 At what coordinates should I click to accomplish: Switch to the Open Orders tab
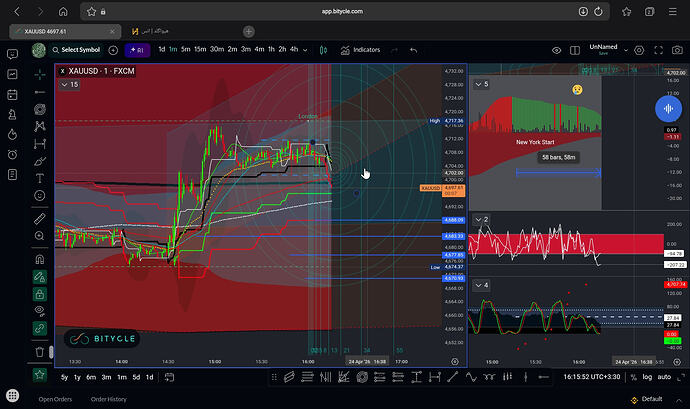pyautogui.click(x=55, y=399)
